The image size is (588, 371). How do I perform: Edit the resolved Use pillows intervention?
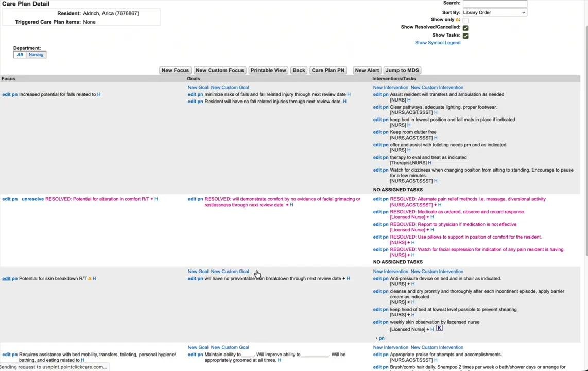pos(377,237)
